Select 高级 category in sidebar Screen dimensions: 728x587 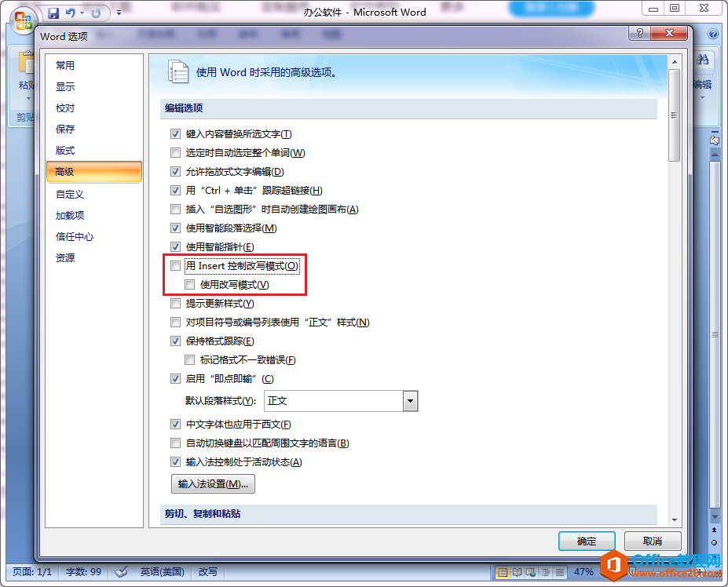pyautogui.click(x=94, y=172)
